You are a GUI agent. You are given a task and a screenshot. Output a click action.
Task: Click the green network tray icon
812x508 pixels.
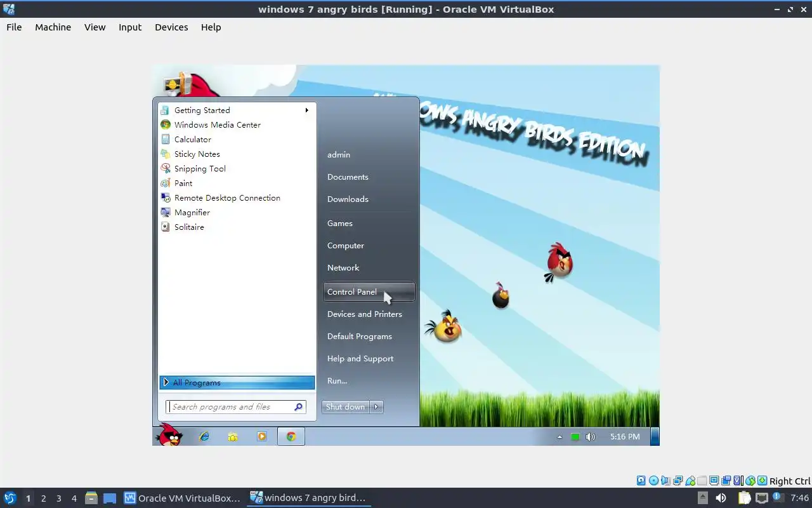(x=575, y=437)
